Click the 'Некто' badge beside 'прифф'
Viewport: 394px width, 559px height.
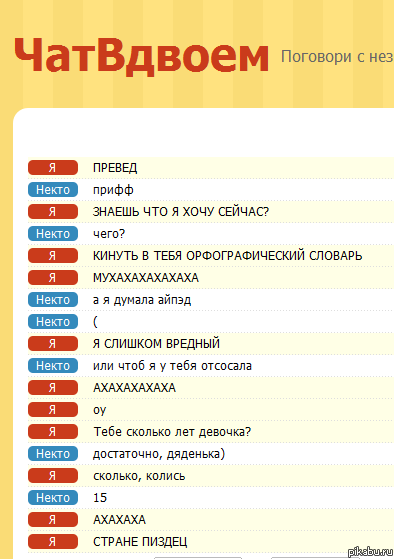point(53,190)
